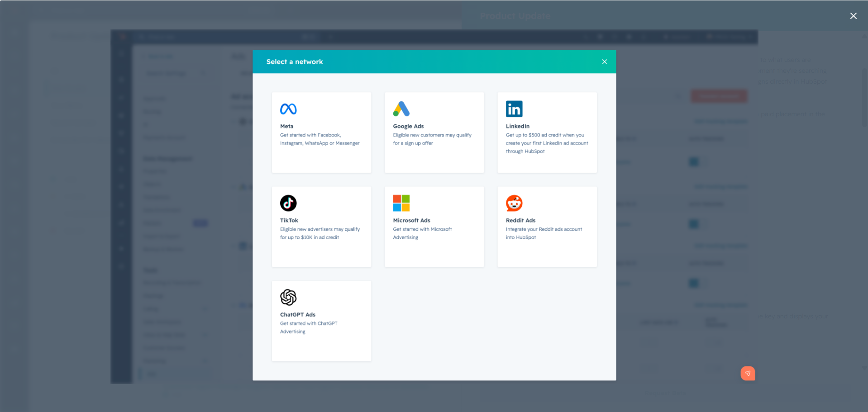
Task: Click 'Get started with Microsoft Advertising' text
Action: (422, 233)
